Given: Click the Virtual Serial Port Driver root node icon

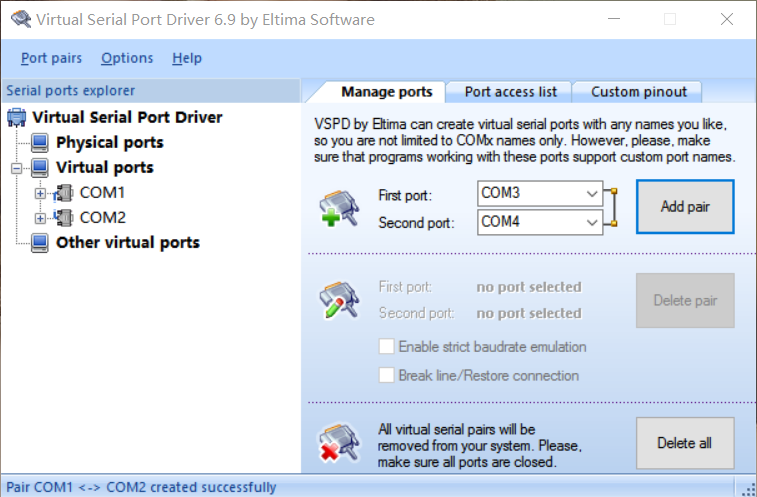Looking at the screenshot, I should tap(16, 117).
